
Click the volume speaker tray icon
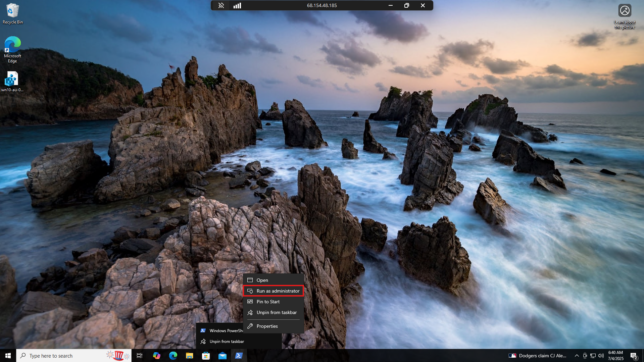[601, 356]
